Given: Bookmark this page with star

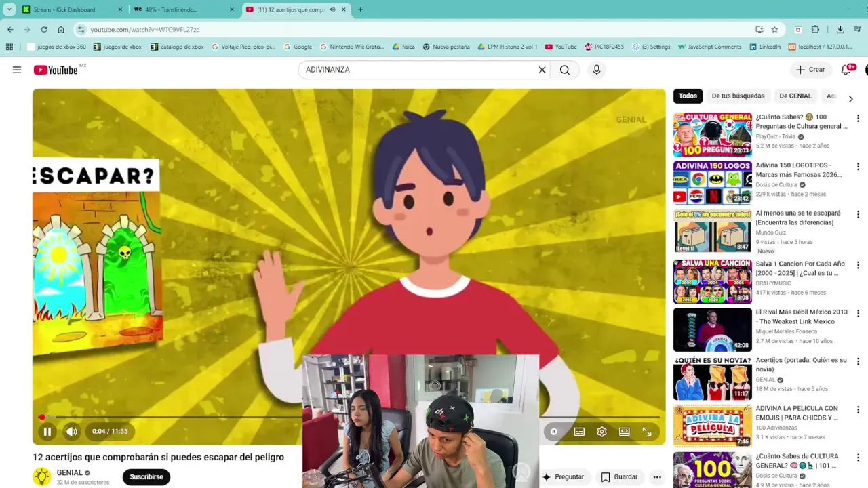Looking at the screenshot, I should coord(774,30).
